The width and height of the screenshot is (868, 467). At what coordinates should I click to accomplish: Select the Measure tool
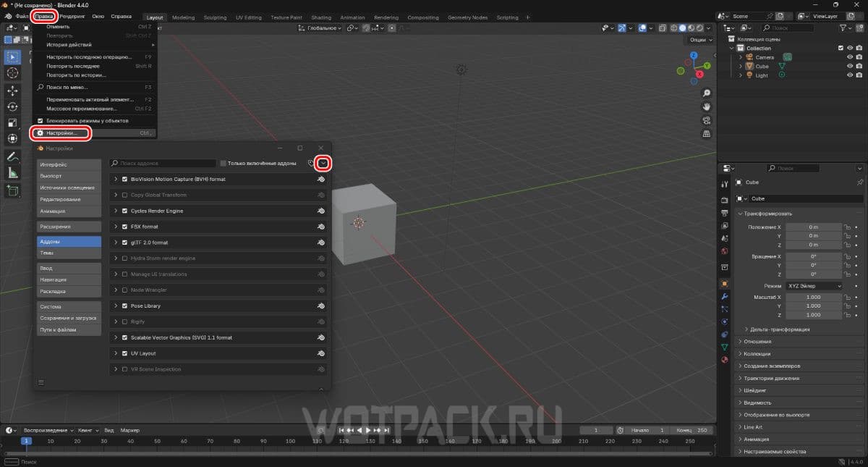(12, 172)
